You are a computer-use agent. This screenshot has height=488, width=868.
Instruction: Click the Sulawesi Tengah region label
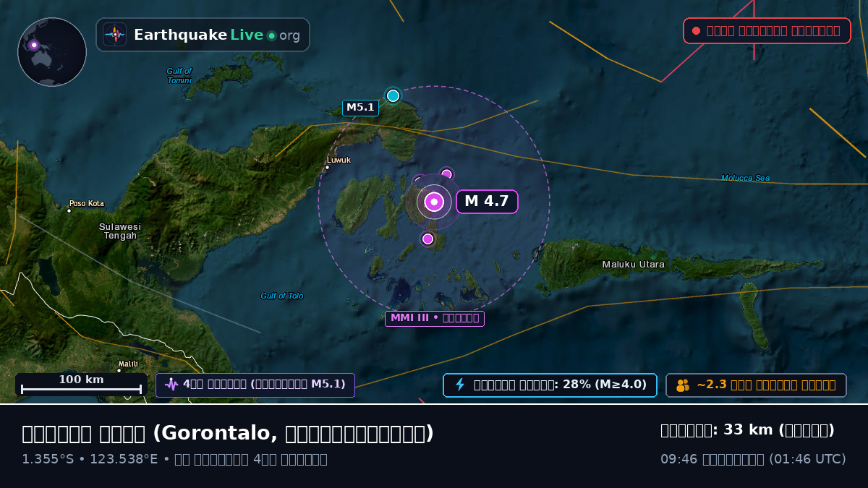pos(120,231)
